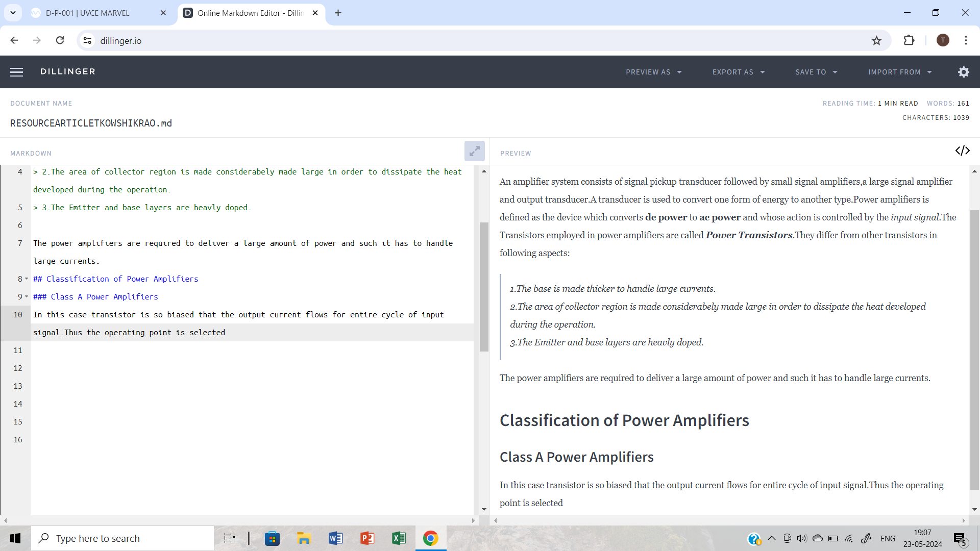Check the battery status tray icon

833,538
